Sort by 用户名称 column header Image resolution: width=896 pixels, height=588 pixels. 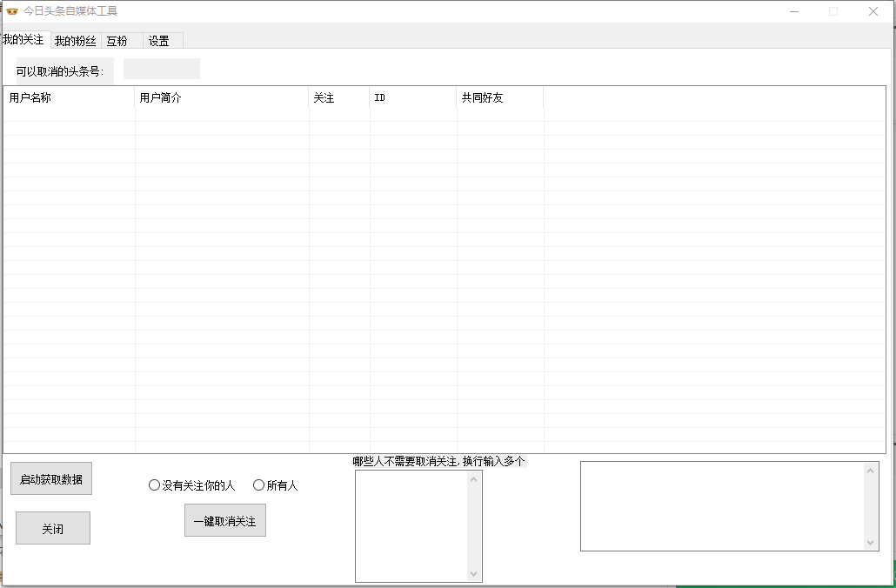click(69, 98)
